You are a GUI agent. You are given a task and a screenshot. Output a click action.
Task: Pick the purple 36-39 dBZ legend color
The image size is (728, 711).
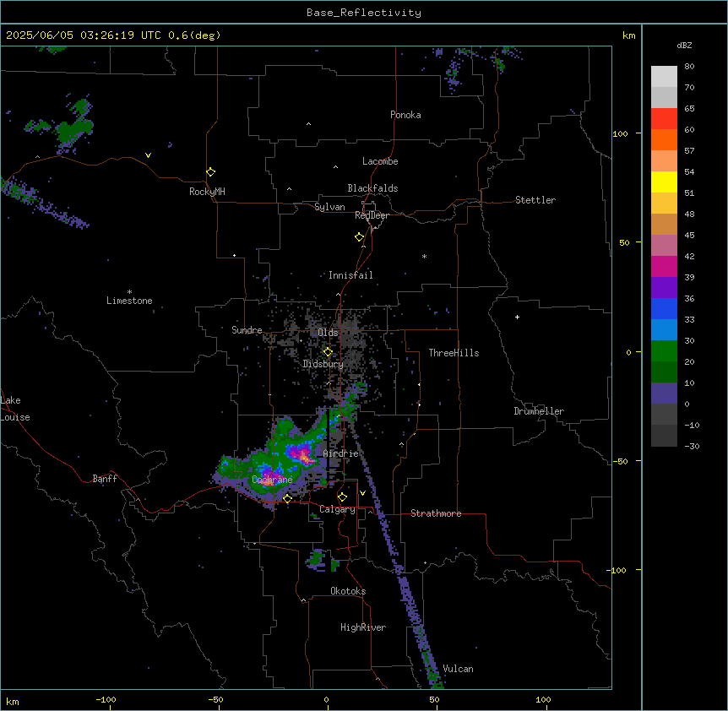click(664, 288)
